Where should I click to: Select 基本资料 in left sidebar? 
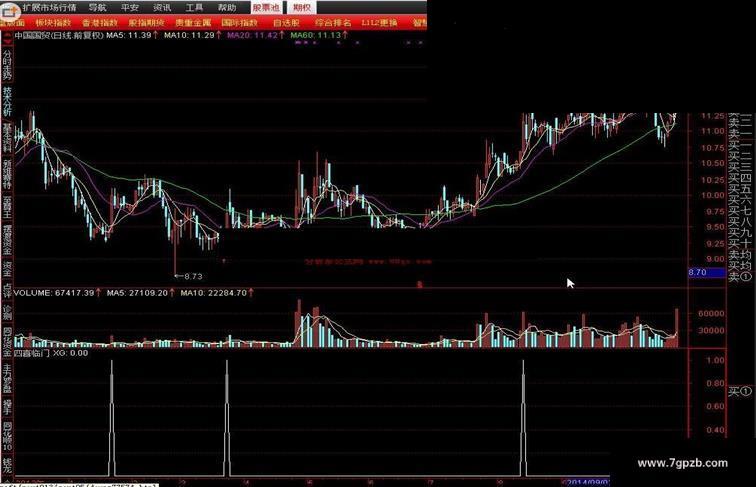7,137
